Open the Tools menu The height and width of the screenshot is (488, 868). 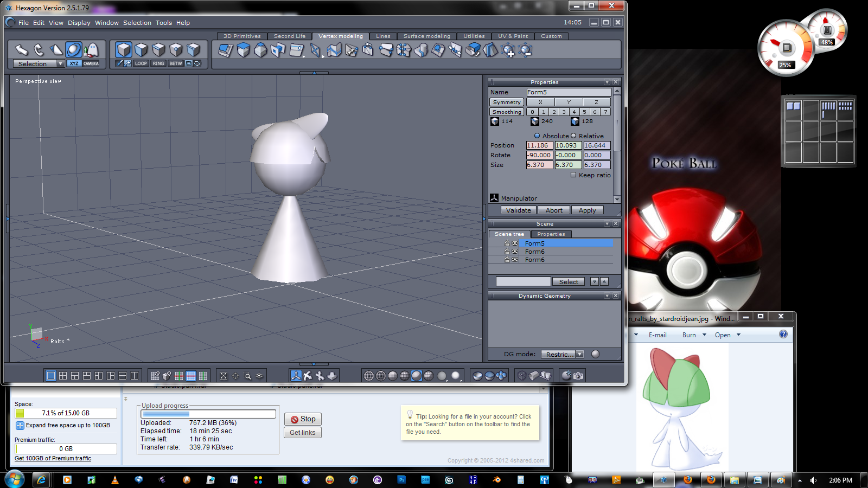163,23
